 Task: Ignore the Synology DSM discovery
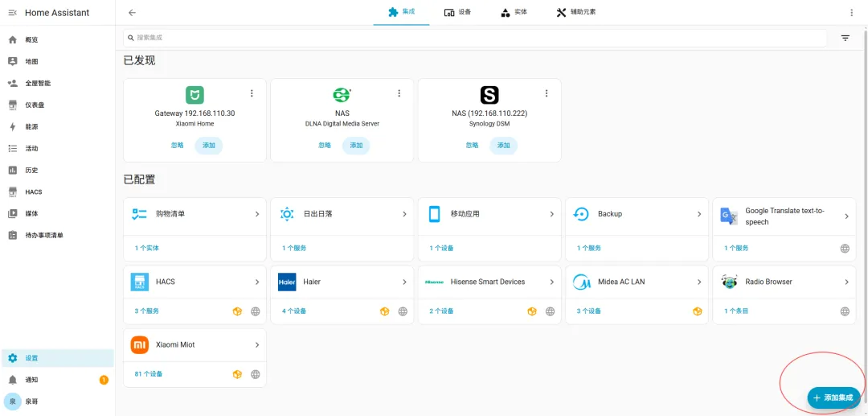[x=472, y=145]
